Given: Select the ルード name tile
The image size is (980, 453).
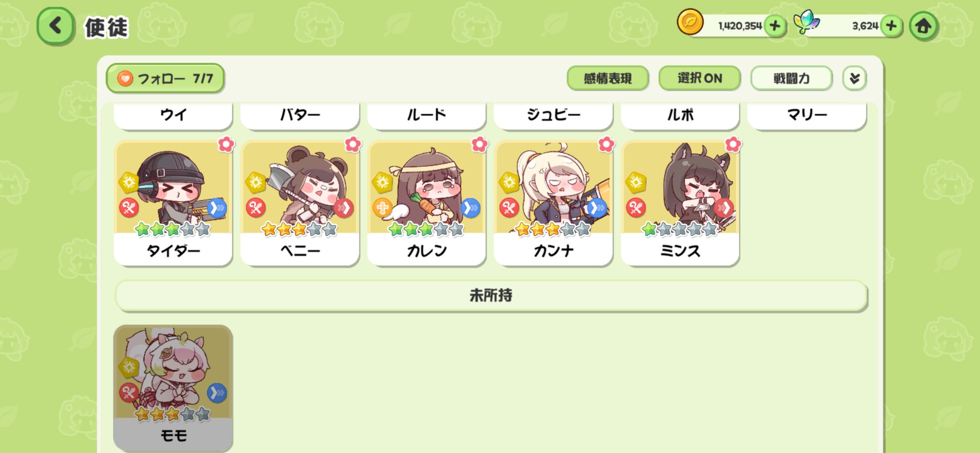Looking at the screenshot, I should coord(427,115).
